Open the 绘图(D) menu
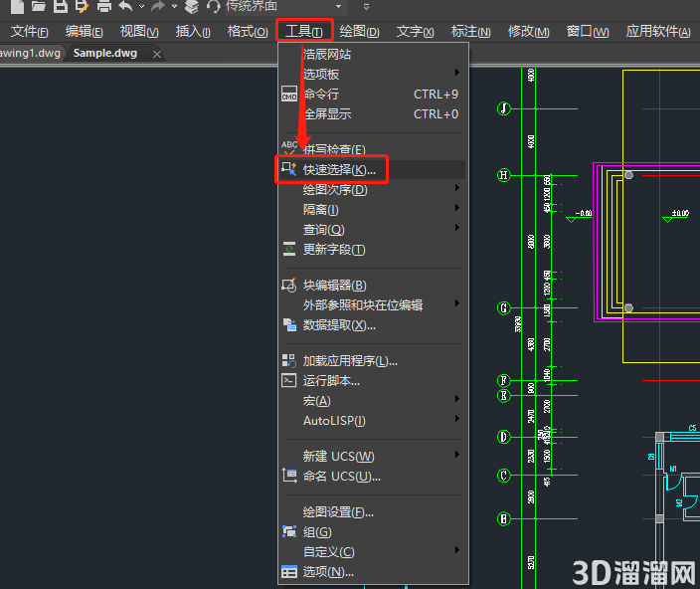This screenshot has width=700, height=589. point(359,32)
